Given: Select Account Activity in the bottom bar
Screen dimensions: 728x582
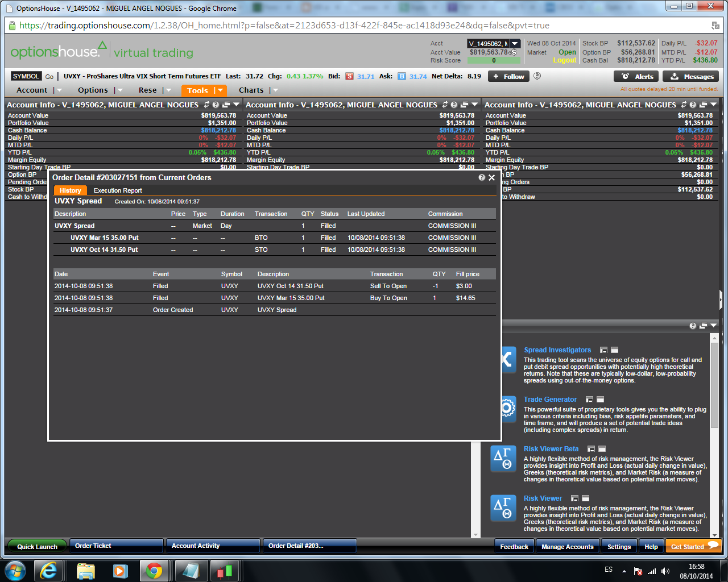Looking at the screenshot, I should coord(213,546).
